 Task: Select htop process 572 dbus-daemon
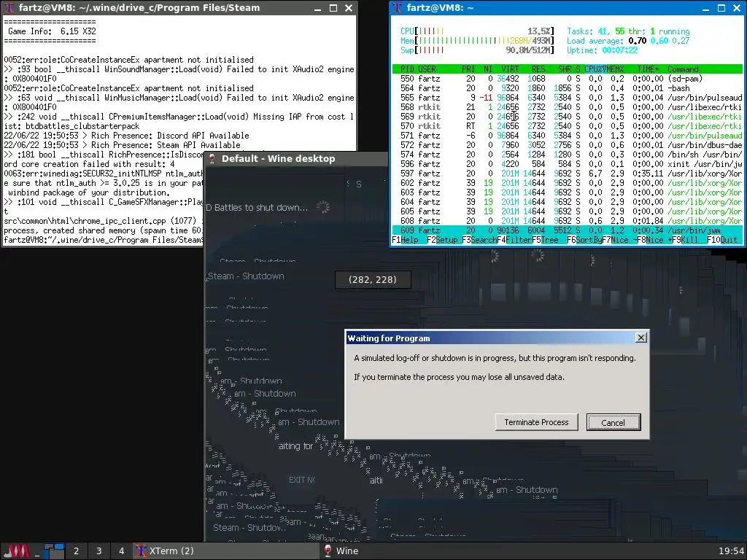[567, 145]
